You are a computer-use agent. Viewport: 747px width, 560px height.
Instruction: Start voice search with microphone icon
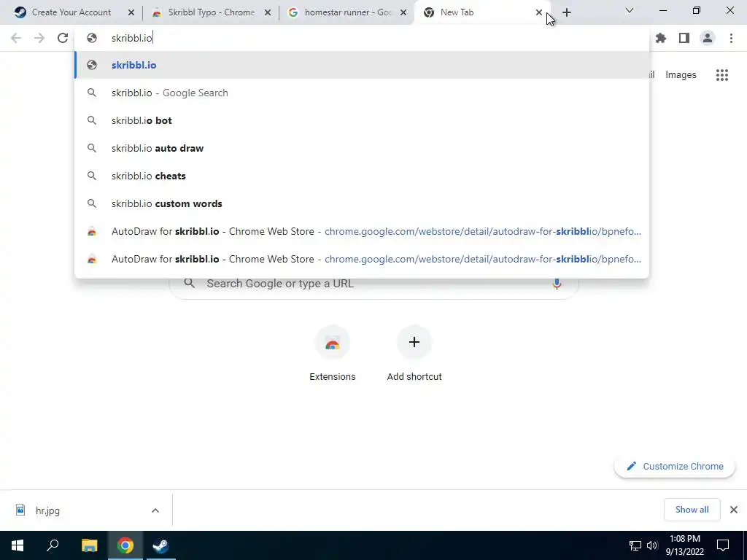[x=557, y=284]
